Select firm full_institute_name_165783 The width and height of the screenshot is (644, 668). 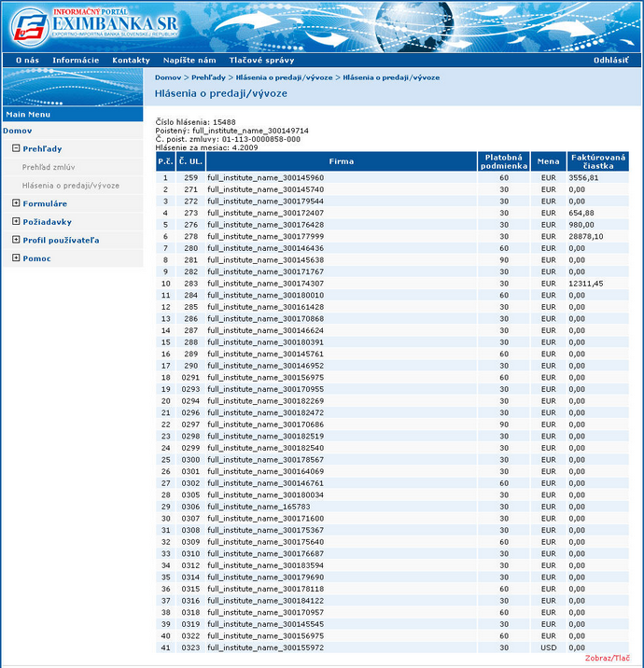click(259, 507)
